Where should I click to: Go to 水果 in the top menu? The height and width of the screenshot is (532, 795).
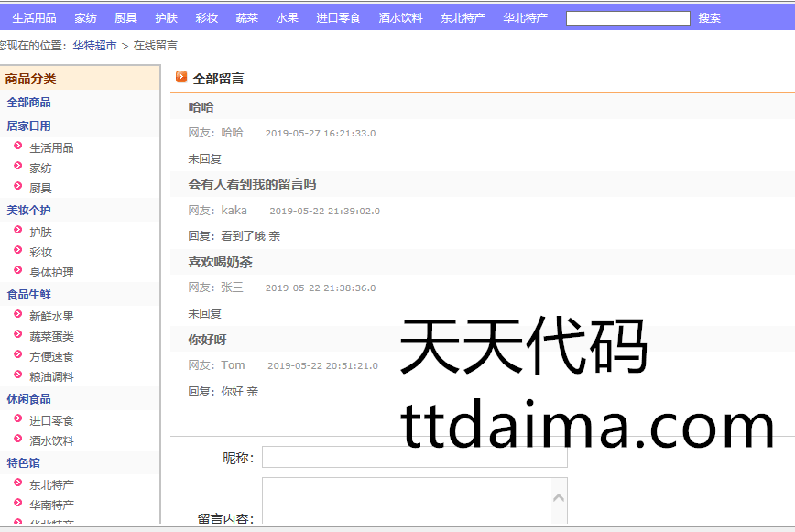point(287,18)
